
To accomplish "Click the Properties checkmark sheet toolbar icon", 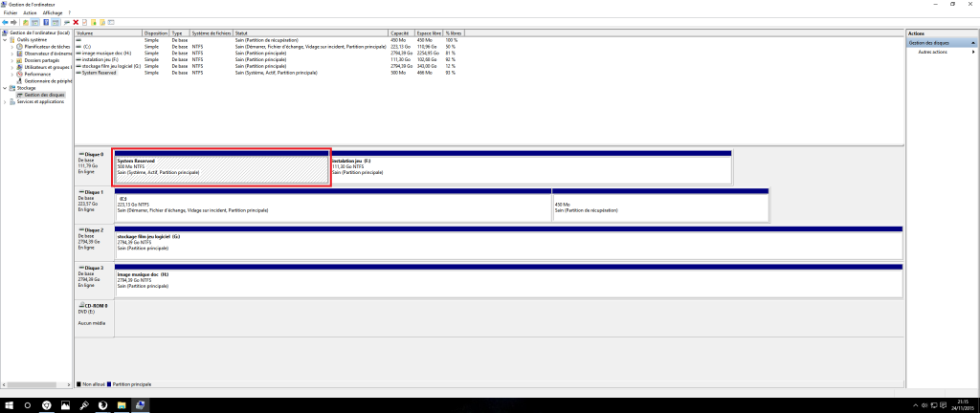I will pyautogui.click(x=84, y=22).
